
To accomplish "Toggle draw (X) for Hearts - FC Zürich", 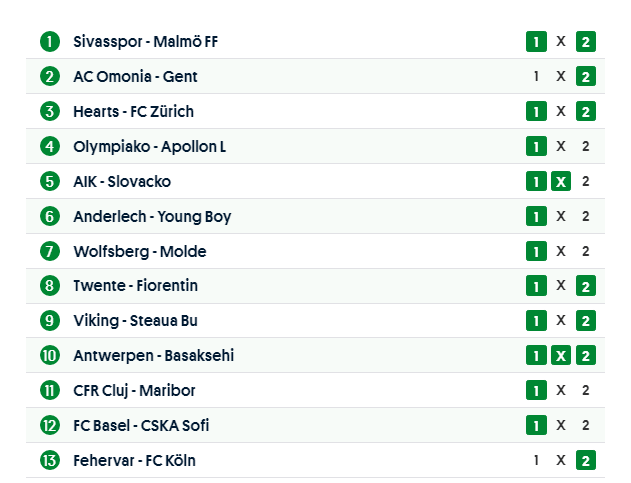I will click(x=561, y=111).
